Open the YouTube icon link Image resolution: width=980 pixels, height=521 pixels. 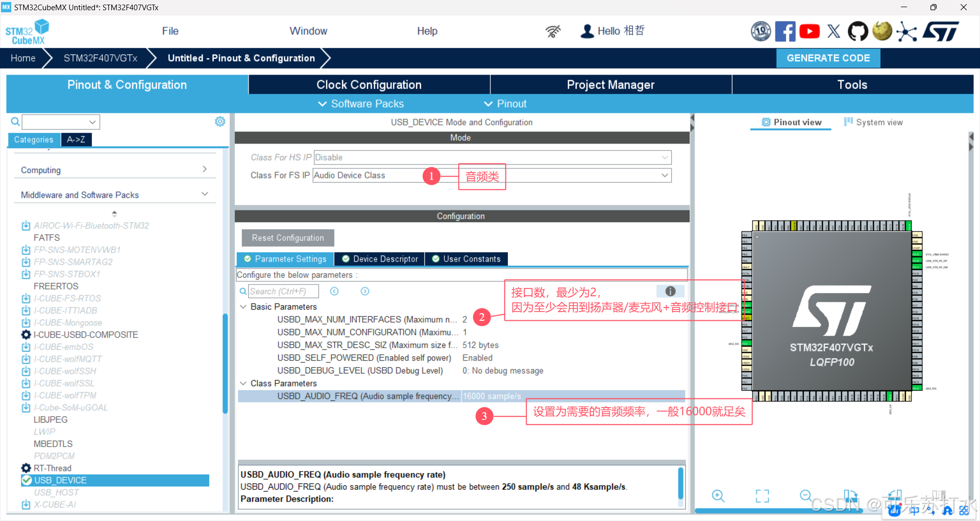pyautogui.click(x=810, y=31)
